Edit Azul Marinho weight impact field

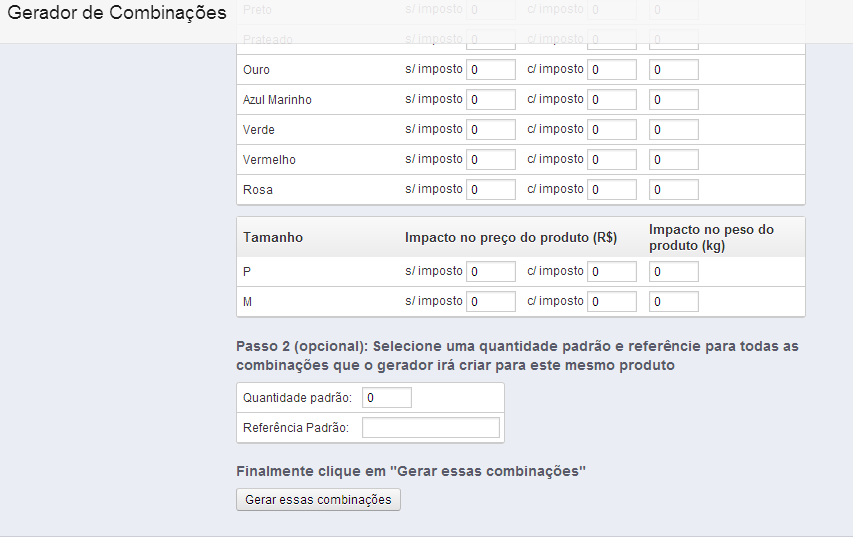coord(674,100)
